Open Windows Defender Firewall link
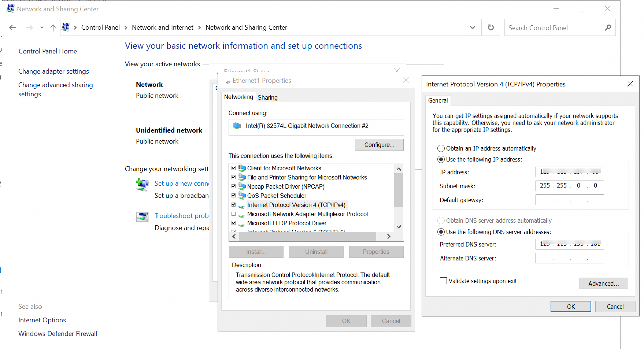644x352 pixels. pyautogui.click(x=58, y=334)
